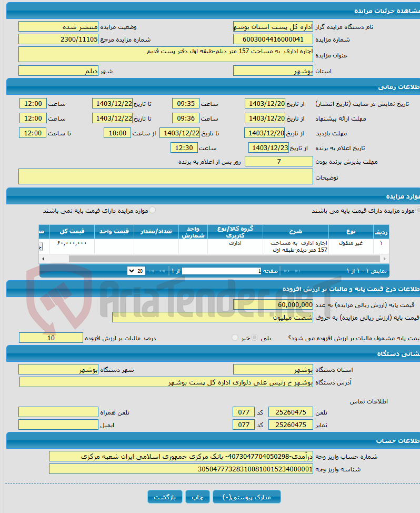Click the reference number field 2300/11105

tap(58, 40)
